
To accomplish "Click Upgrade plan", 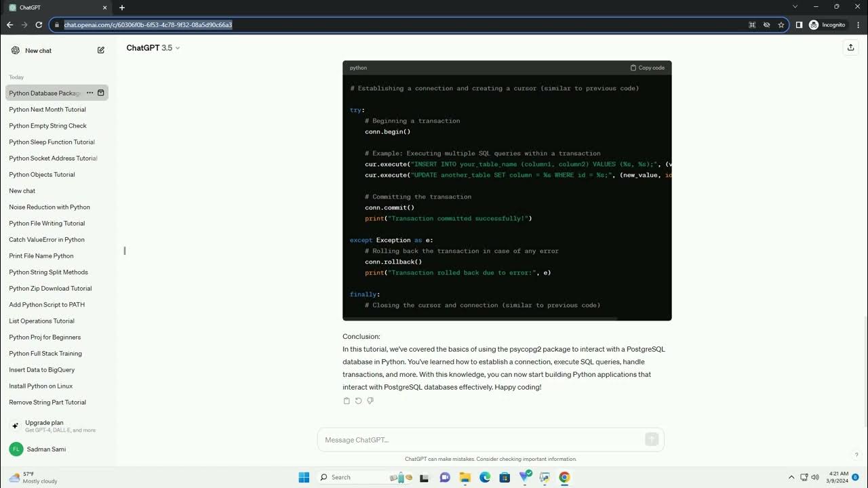I will 58,426.
